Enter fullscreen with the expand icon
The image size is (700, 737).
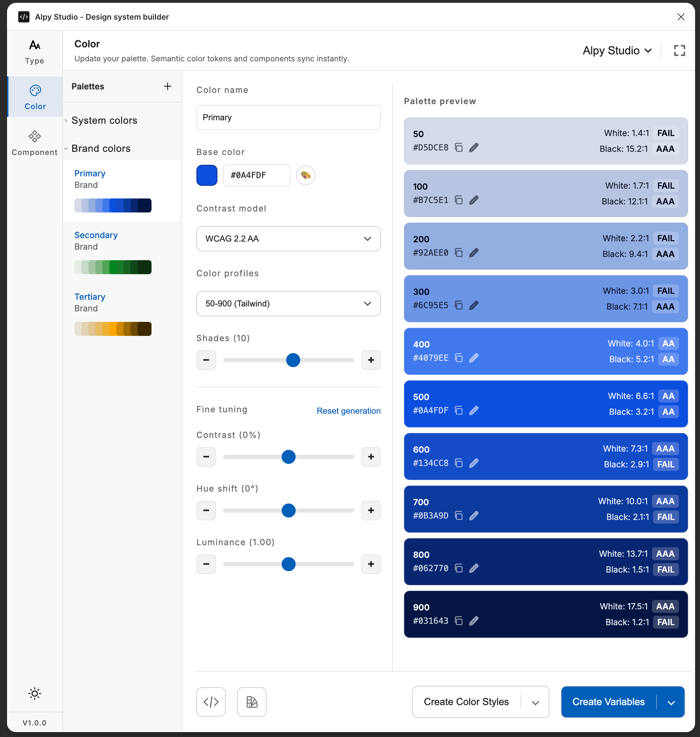[x=679, y=51]
